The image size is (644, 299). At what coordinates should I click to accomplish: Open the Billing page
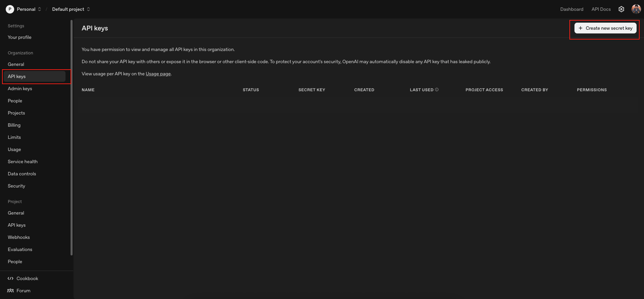14,125
